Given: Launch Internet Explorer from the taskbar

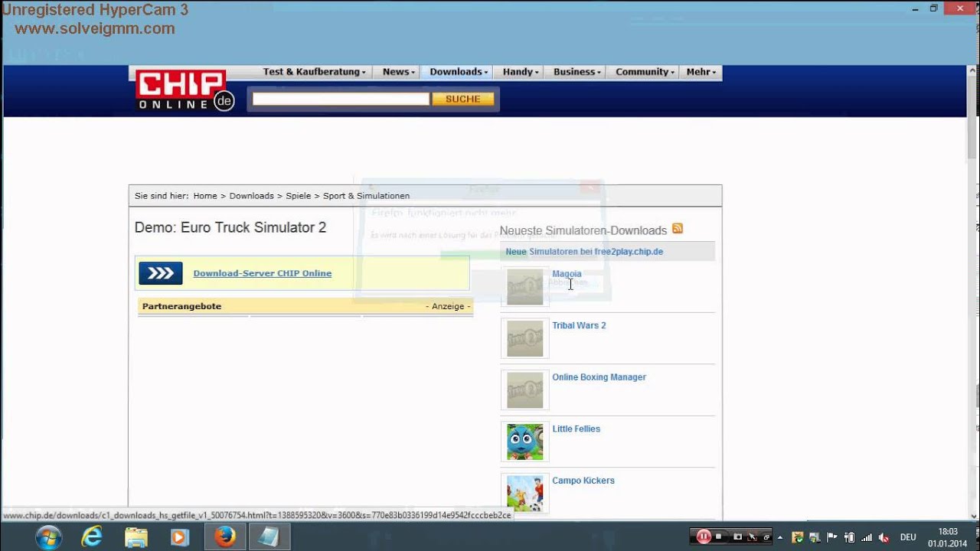Looking at the screenshot, I should (92, 537).
